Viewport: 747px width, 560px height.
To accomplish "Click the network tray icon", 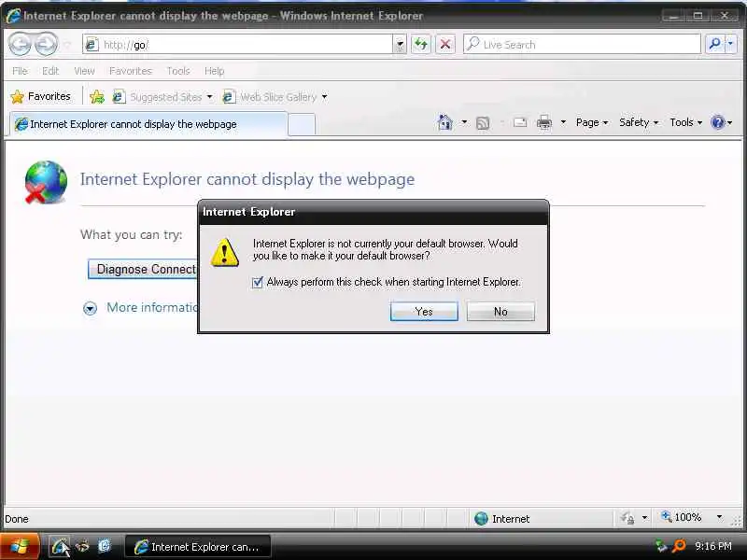I will coord(661,546).
